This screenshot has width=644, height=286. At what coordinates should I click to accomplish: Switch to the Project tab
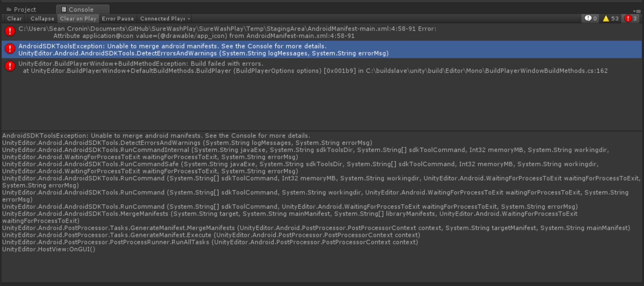[x=21, y=9]
